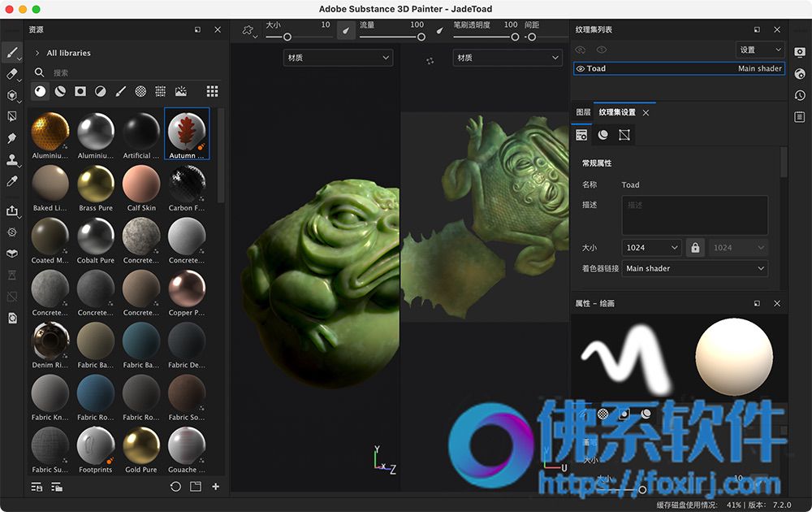Select the Polygon Fill tool
This screenshot has width=812, height=512.
(x=12, y=116)
